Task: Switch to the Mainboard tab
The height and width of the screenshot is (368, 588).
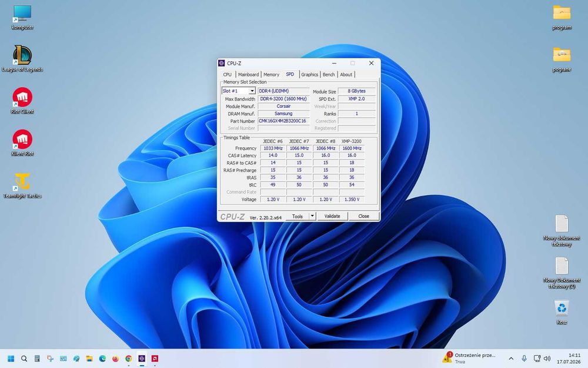Action: pyautogui.click(x=248, y=74)
